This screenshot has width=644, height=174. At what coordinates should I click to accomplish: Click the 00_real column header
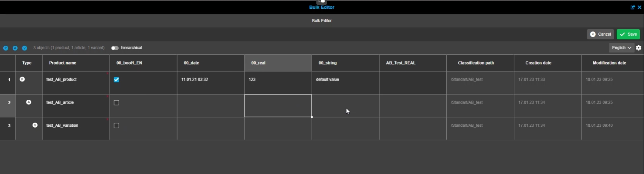278,63
